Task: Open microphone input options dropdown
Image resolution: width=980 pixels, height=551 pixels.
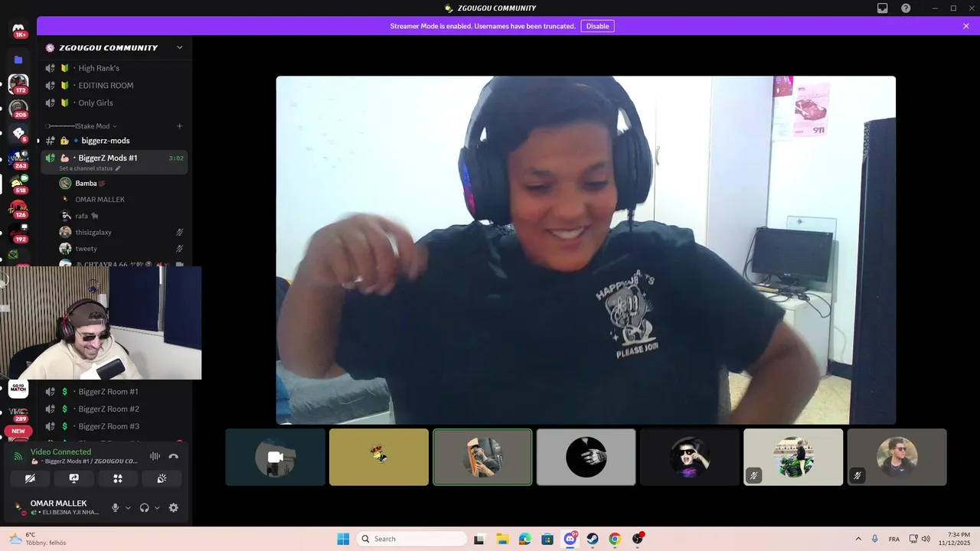Action: [x=127, y=507]
